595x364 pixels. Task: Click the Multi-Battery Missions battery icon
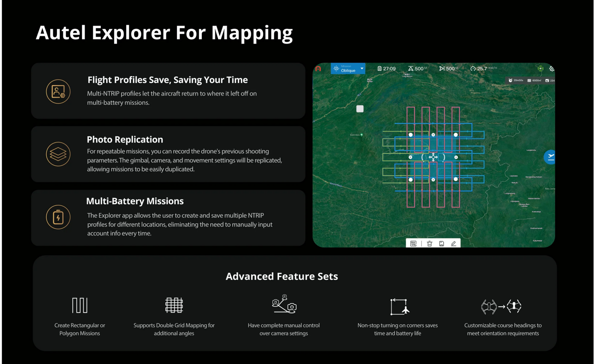click(58, 217)
